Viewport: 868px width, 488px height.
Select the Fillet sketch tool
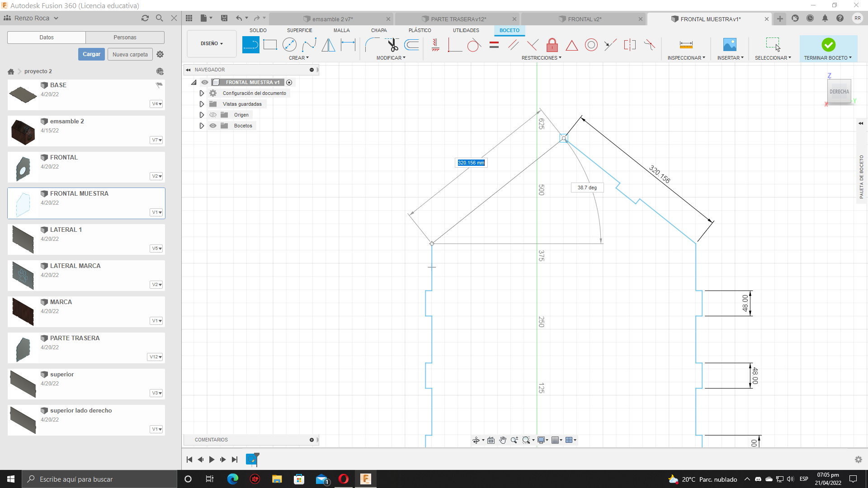(x=372, y=45)
